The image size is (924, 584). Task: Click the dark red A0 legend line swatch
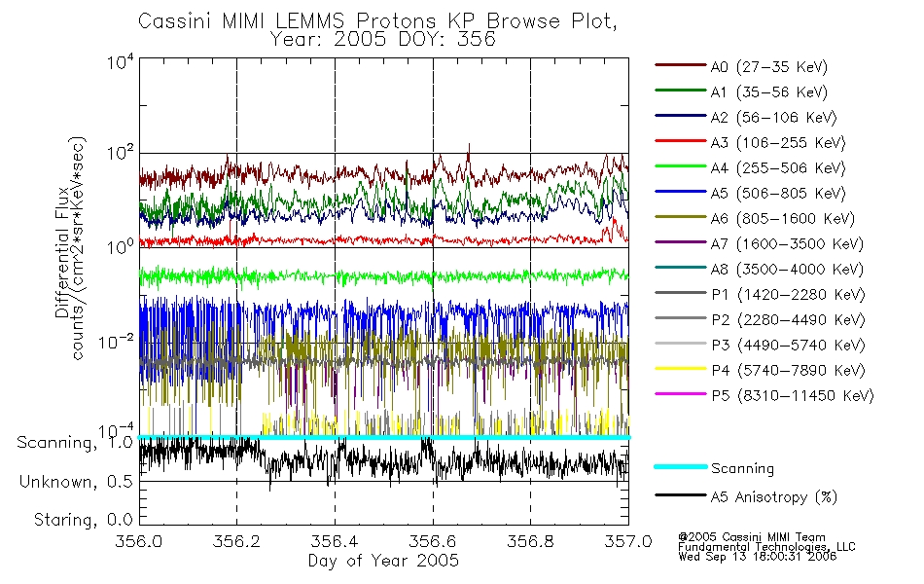click(681, 65)
